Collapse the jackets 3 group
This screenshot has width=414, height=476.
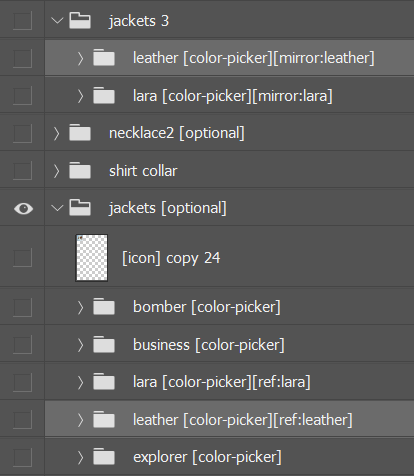coord(57,21)
